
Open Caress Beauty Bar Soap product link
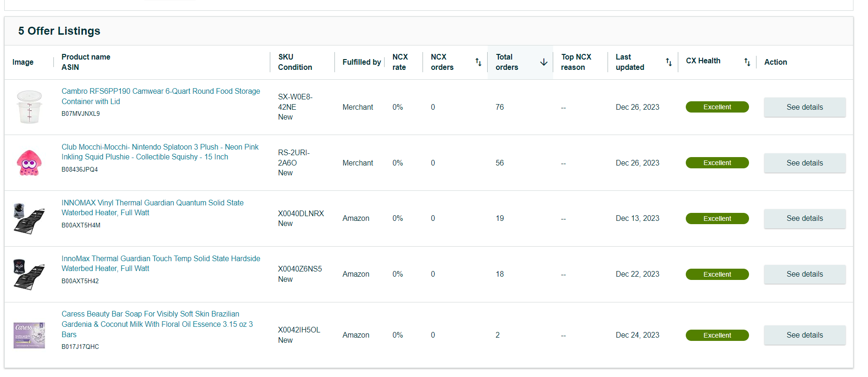tap(157, 324)
